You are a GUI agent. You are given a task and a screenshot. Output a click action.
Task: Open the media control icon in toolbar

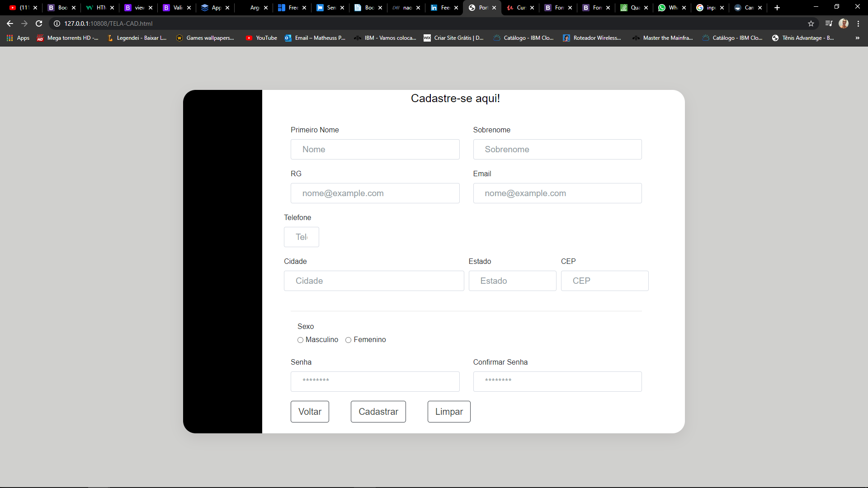coord(829,23)
